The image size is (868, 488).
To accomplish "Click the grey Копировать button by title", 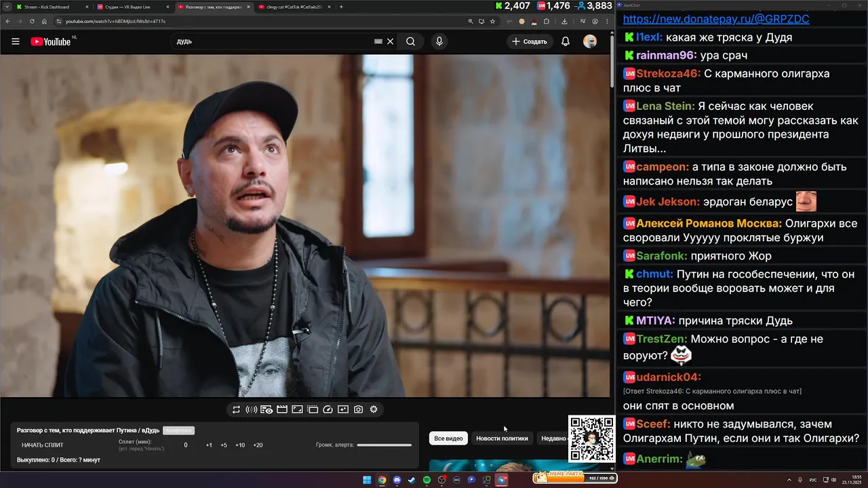I will point(178,430).
